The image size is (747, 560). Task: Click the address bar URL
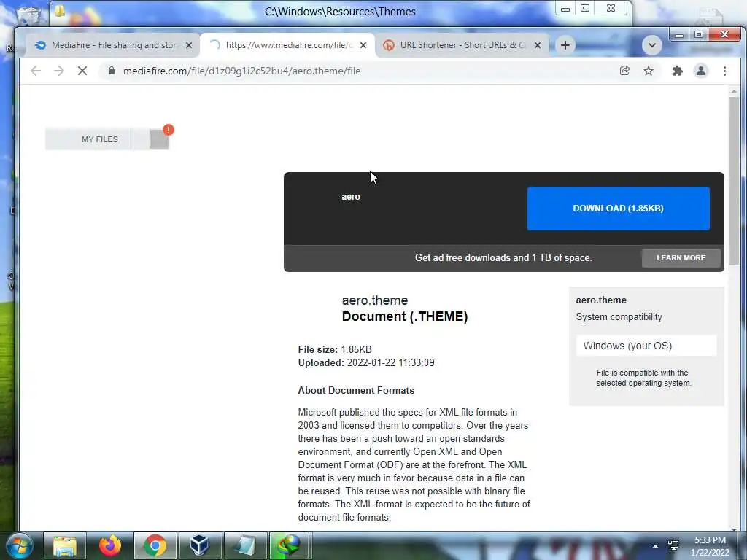click(x=241, y=71)
